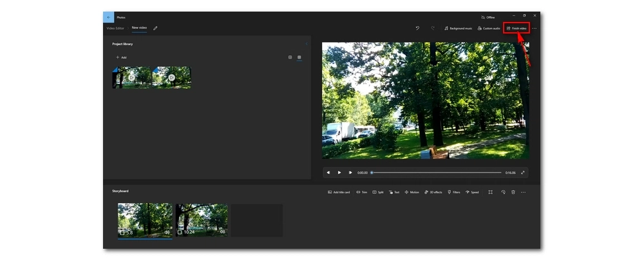Delete the selected clip with trash icon

[x=513, y=192]
